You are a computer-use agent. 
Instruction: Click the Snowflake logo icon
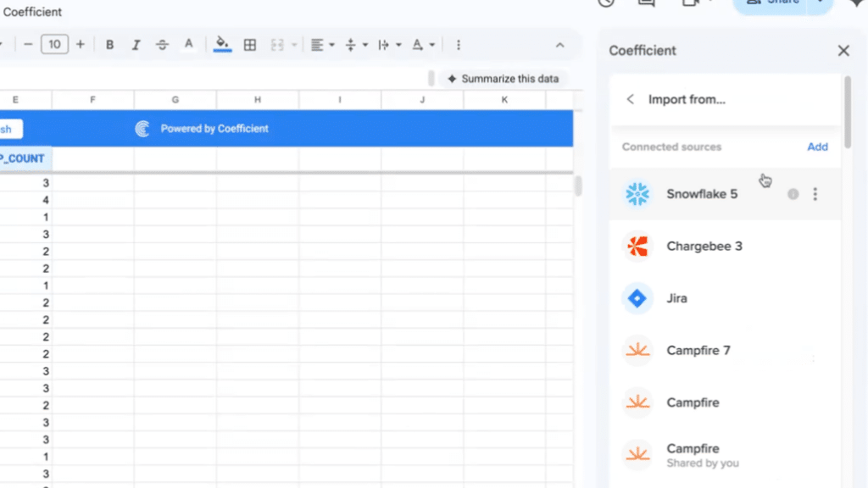pos(637,194)
